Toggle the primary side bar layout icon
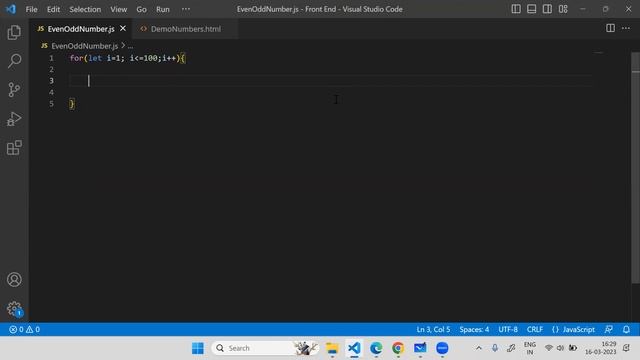The width and height of the screenshot is (640, 360). (516, 9)
